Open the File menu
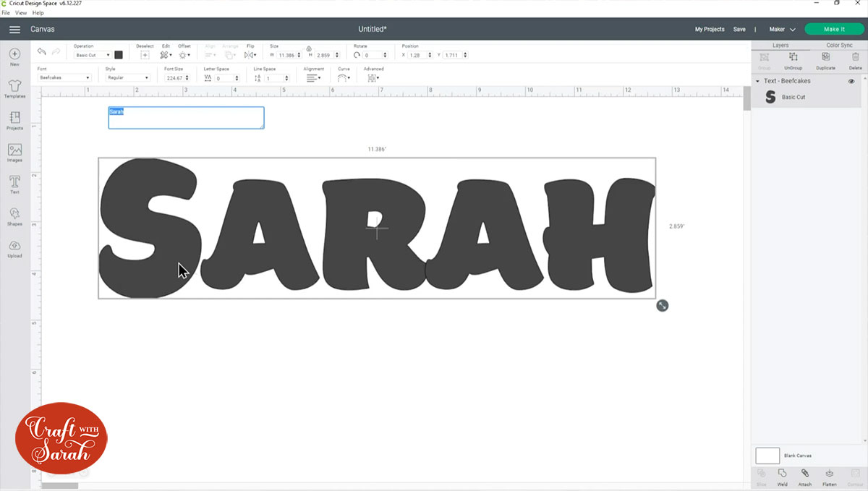Image resolution: width=868 pixels, height=491 pixels. pos(6,12)
